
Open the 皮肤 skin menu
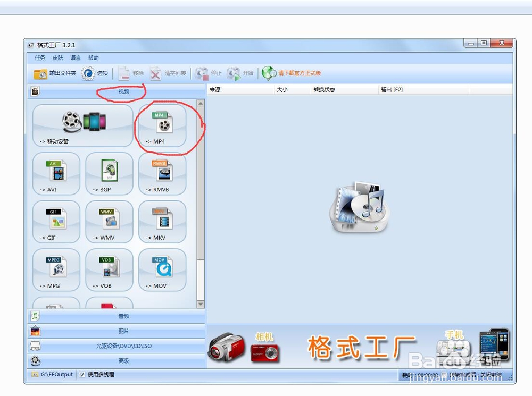pos(57,57)
